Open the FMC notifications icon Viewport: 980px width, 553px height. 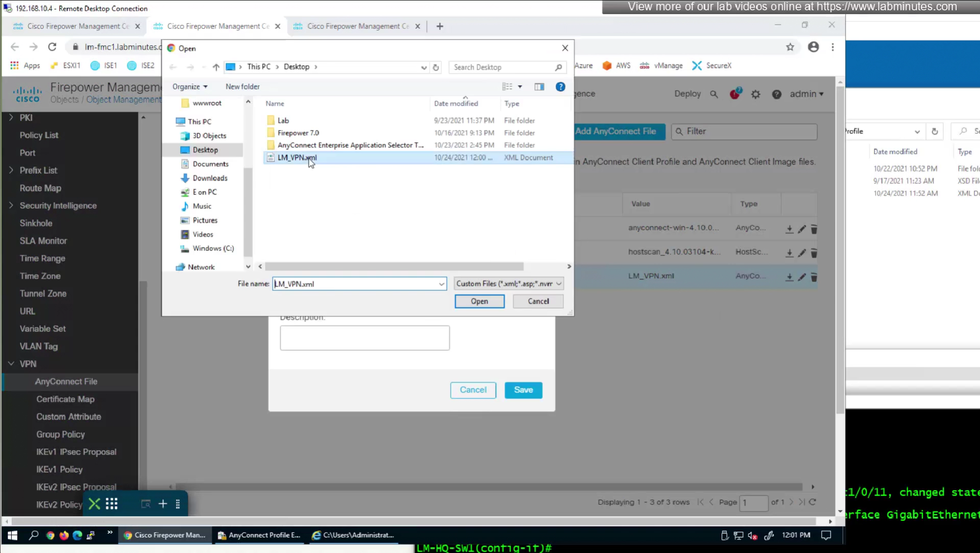coord(735,94)
